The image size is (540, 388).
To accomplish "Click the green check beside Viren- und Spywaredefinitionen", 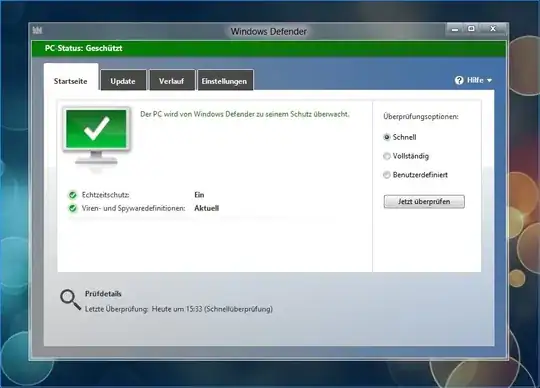I will pos(73,208).
